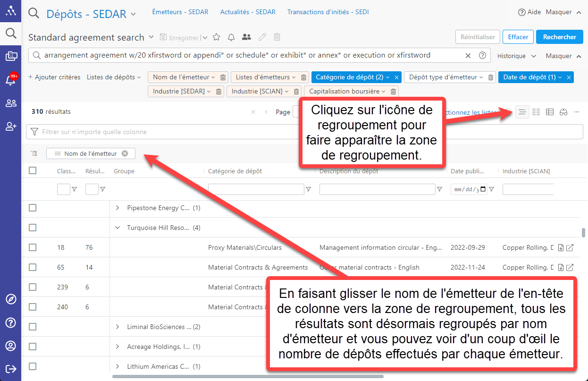Click the group tree icon beside grouping chip
Screen dimensions: 588x381
pos(34,153)
